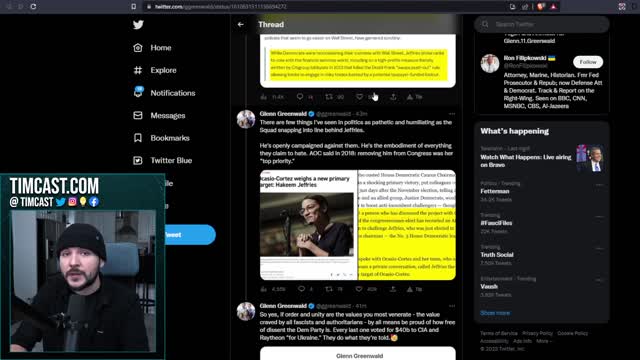Like the Squad Jeffries tweet
Screen dimensions: 640x360
pos(359,289)
